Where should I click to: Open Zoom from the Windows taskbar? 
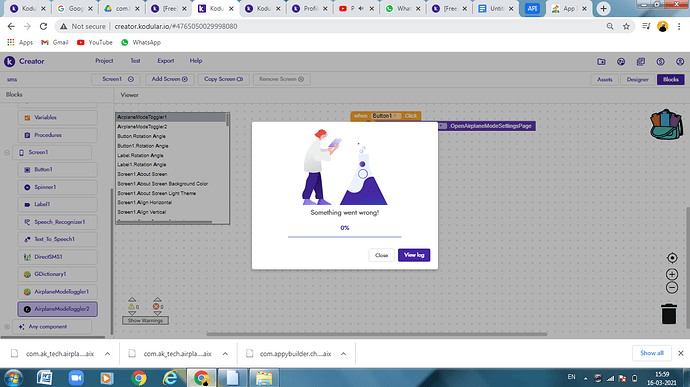tap(76, 378)
